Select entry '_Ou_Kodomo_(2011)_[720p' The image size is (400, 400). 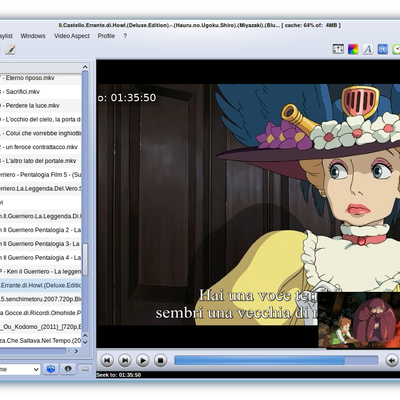coord(40,327)
